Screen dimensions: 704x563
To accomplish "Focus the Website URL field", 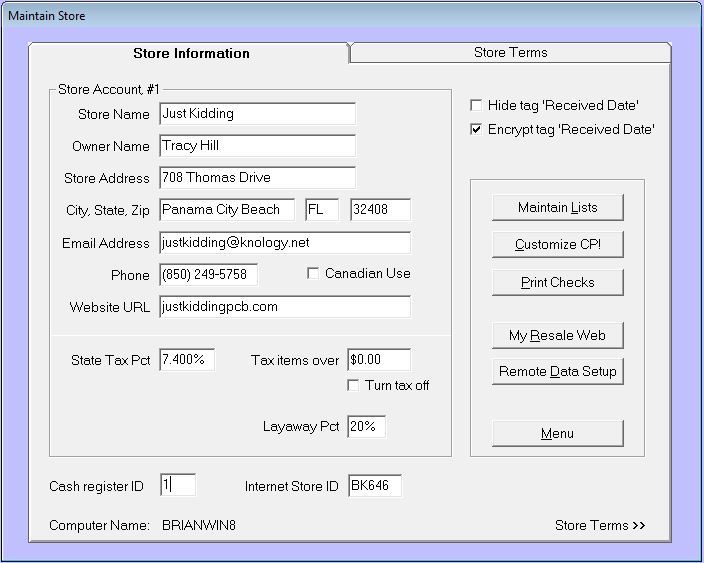I will coord(285,307).
